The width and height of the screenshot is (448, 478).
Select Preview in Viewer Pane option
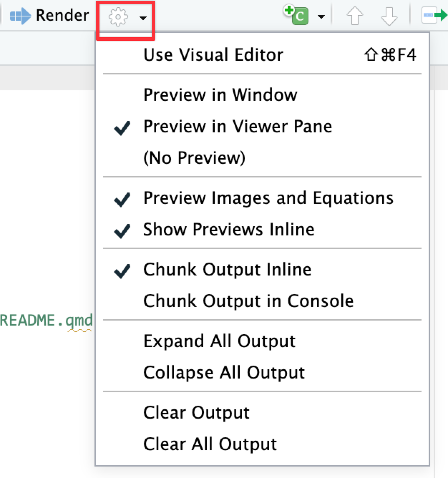click(238, 127)
